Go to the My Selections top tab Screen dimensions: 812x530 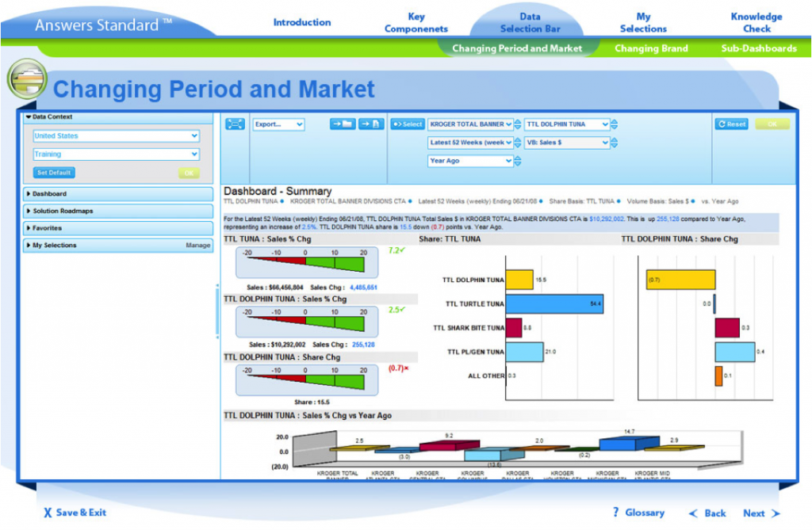click(x=643, y=23)
